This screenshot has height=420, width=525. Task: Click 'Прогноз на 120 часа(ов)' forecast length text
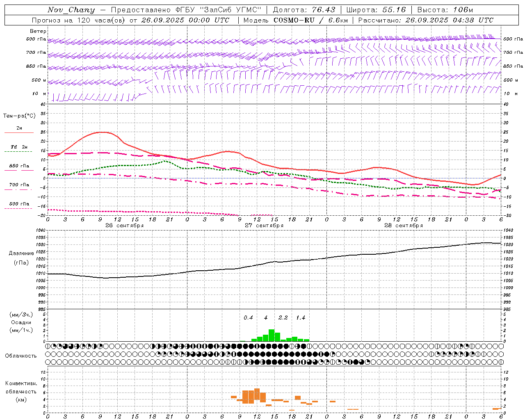click(78, 20)
